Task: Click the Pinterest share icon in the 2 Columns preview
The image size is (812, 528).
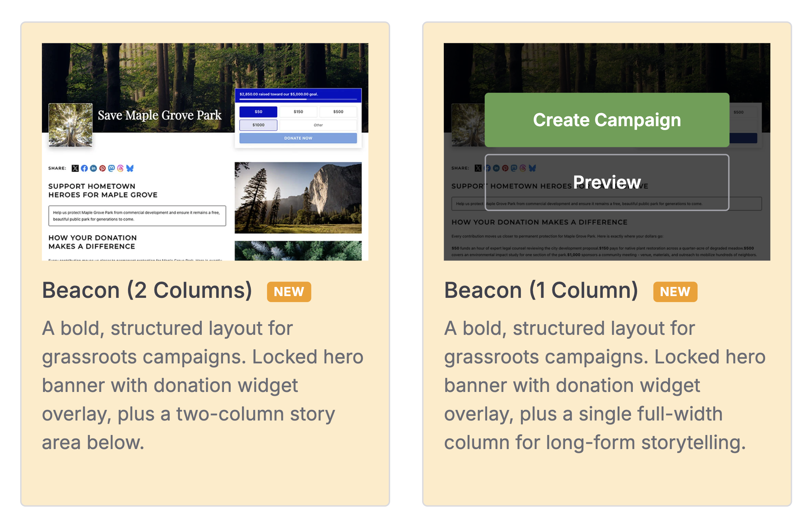Action: (x=102, y=168)
